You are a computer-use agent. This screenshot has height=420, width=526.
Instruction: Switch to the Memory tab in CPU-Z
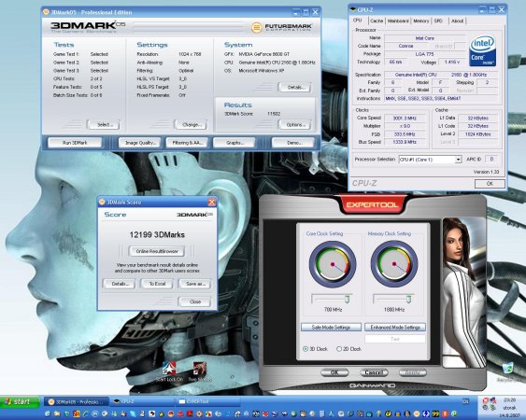[421, 21]
